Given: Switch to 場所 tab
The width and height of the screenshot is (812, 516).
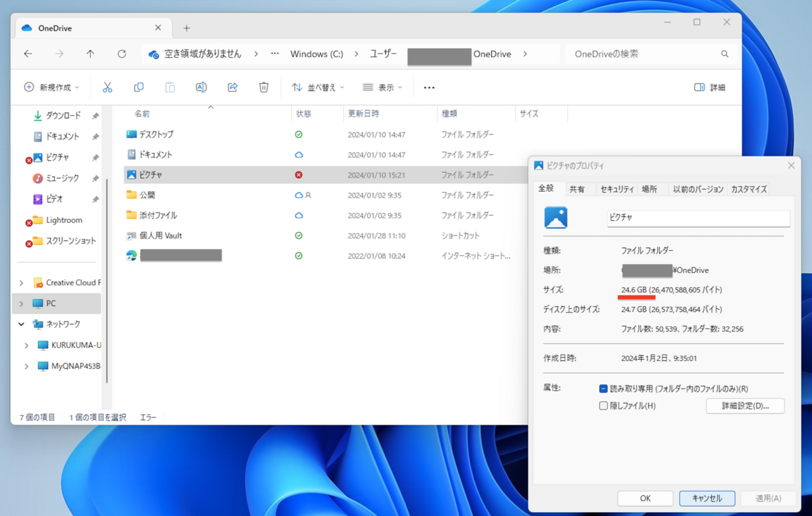Looking at the screenshot, I should pyautogui.click(x=650, y=189).
